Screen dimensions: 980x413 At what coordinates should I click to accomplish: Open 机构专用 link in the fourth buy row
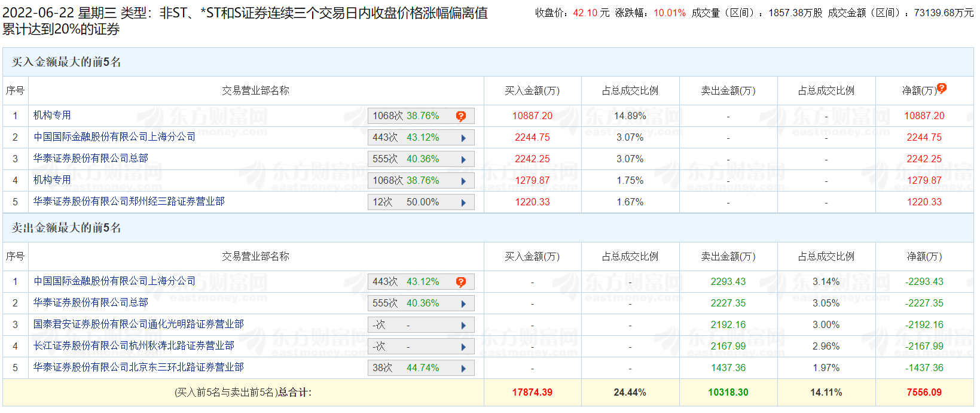point(52,180)
